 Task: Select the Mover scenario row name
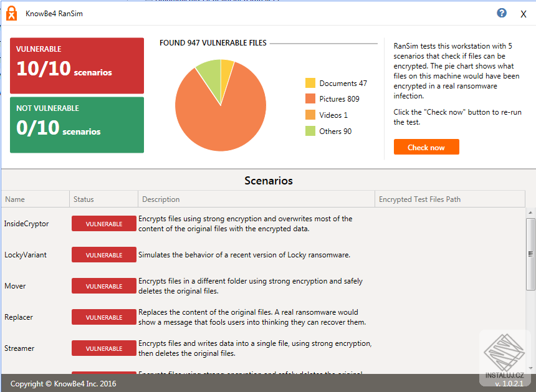pyautogui.click(x=15, y=286)
